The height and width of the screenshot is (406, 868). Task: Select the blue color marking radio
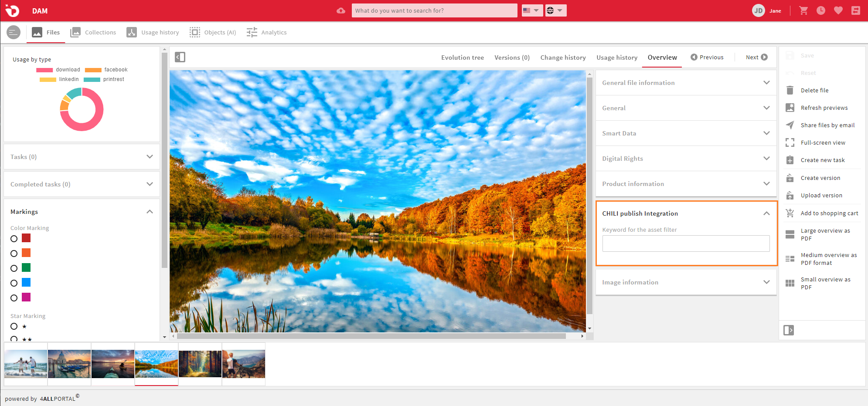pos(14,283)
